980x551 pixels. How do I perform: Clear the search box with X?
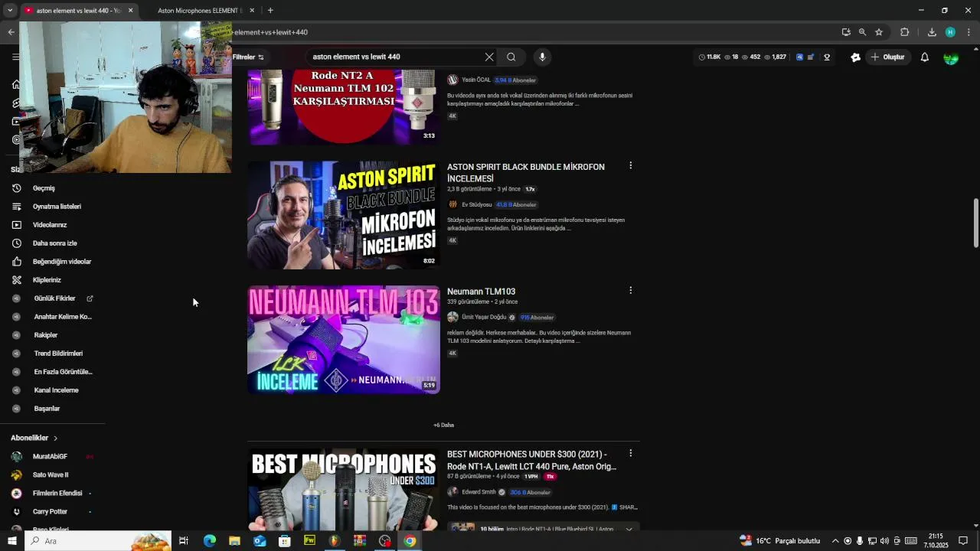[489, 57]
